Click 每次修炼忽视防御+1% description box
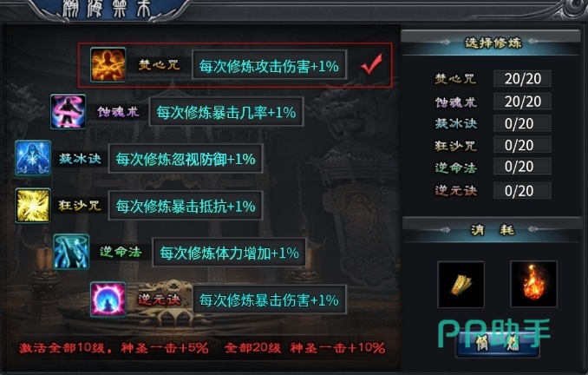This screenshot has width=588, height=375. coord(186,158)
